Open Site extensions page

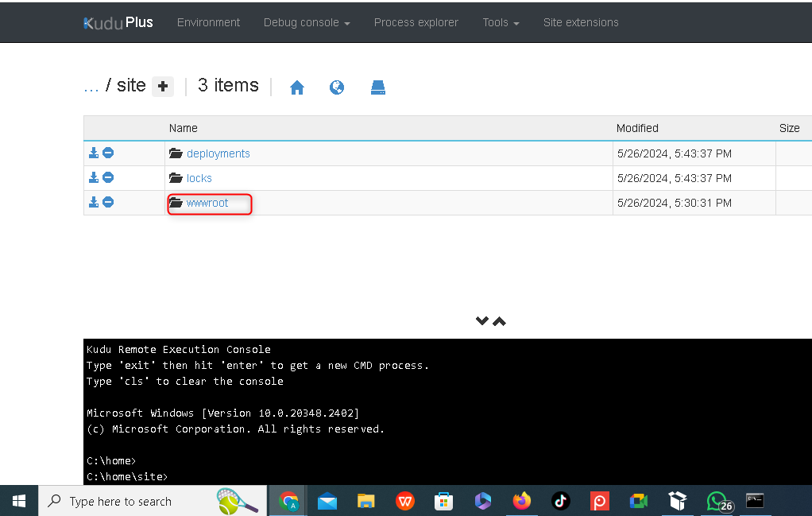[581, 23]
